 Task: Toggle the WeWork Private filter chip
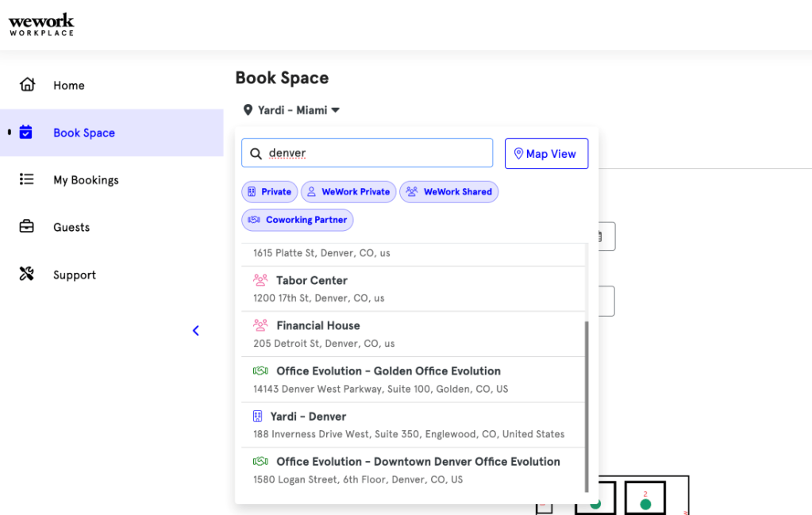(348, 191)
